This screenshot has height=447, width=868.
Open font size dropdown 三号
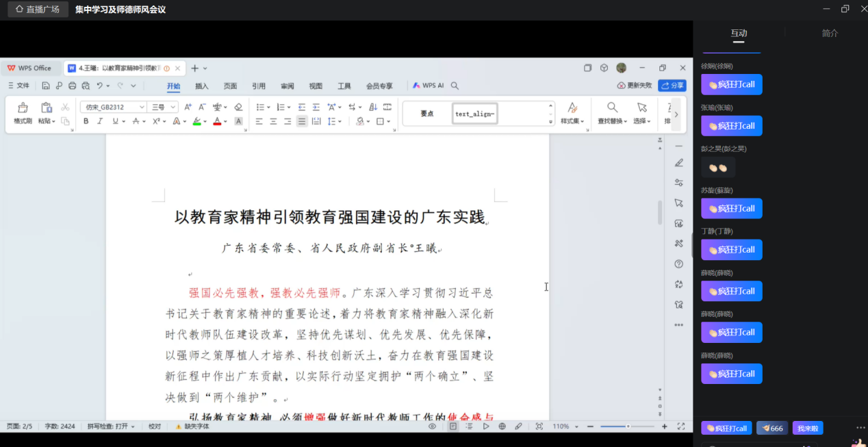(173, 107)
